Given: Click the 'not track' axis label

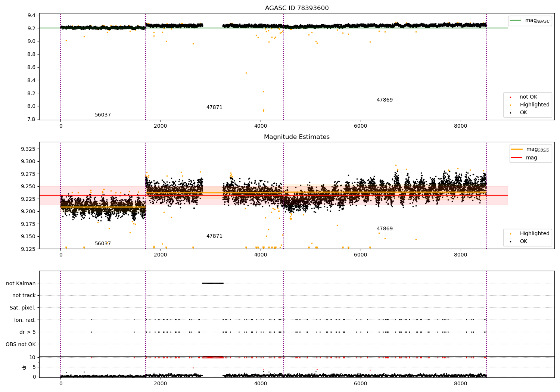Looking at the screenshot, I should [24, 296].
